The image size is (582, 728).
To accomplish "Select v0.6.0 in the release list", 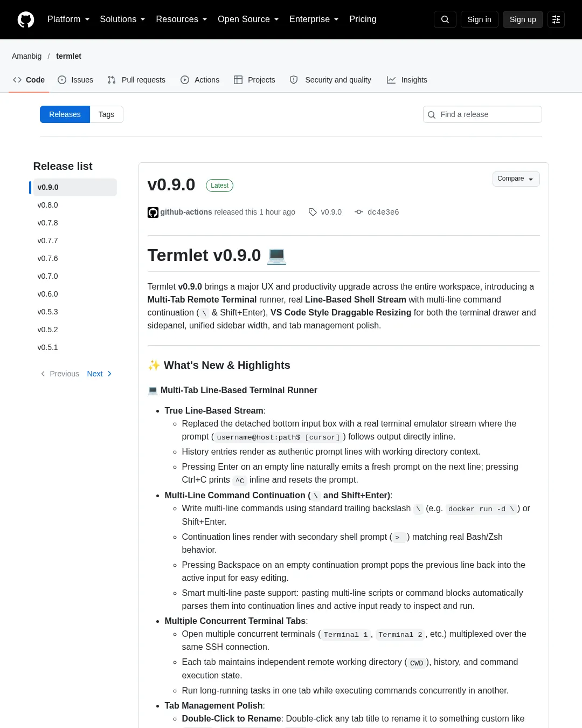I will pos(75,294).
